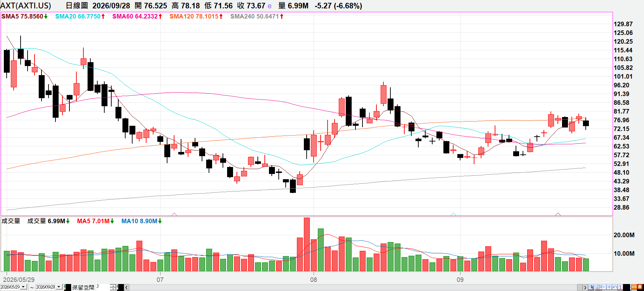Decrease 保留空間 with the down spinner arrow
Screen dimensions: 644x291
113,289
